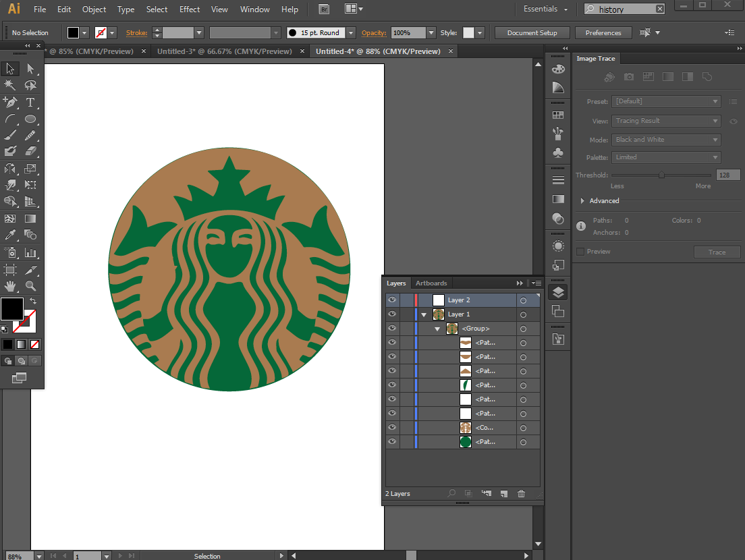Open the Mode dropdown Black and White
This screenshot has height=560, width=745.
coord(666,140)
